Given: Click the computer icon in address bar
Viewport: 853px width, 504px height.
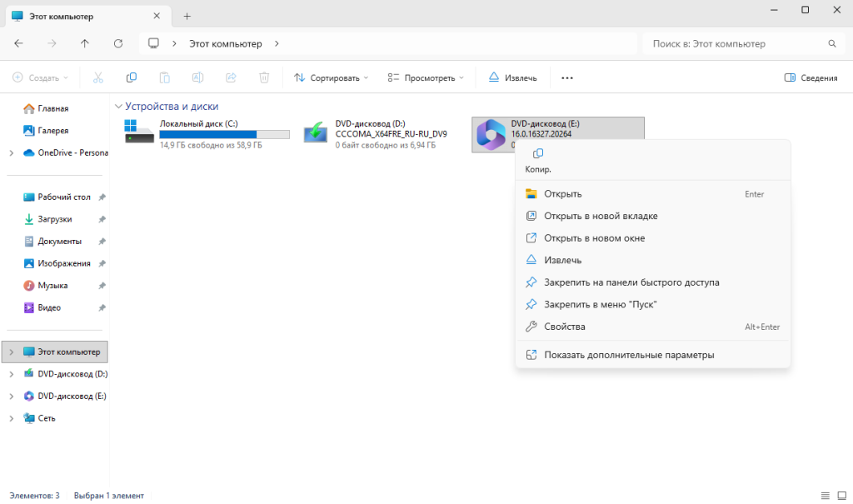Looking at the screenshot, I should (x=153, y=43).
